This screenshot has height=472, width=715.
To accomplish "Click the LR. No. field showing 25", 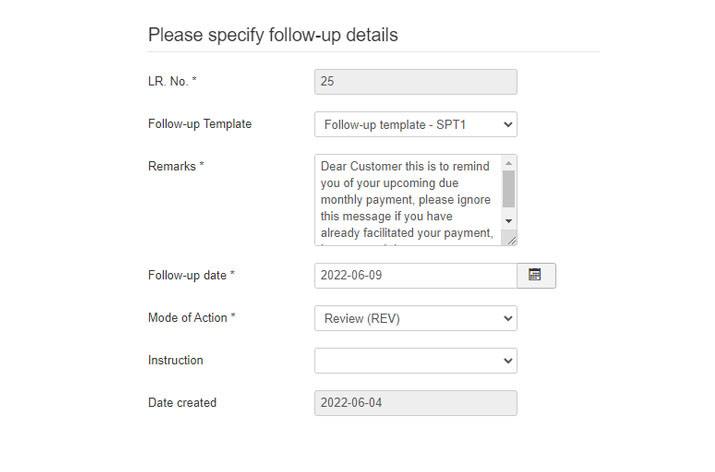I will pyautogui.click(x=415, y=82).
